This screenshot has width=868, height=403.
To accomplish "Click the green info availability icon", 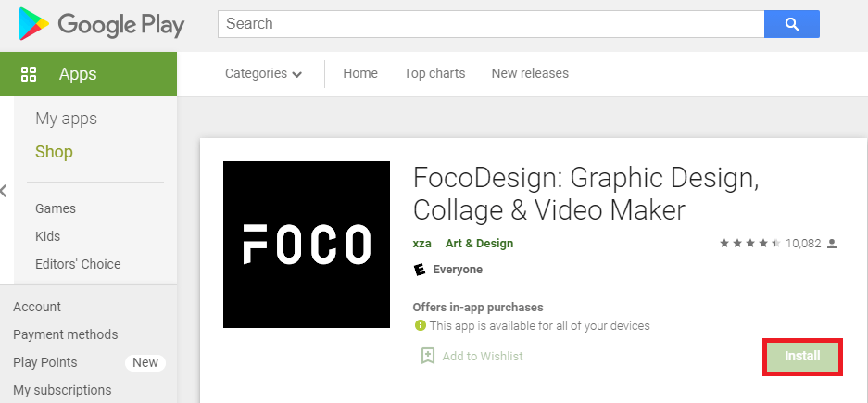I will tap(421, 325).
